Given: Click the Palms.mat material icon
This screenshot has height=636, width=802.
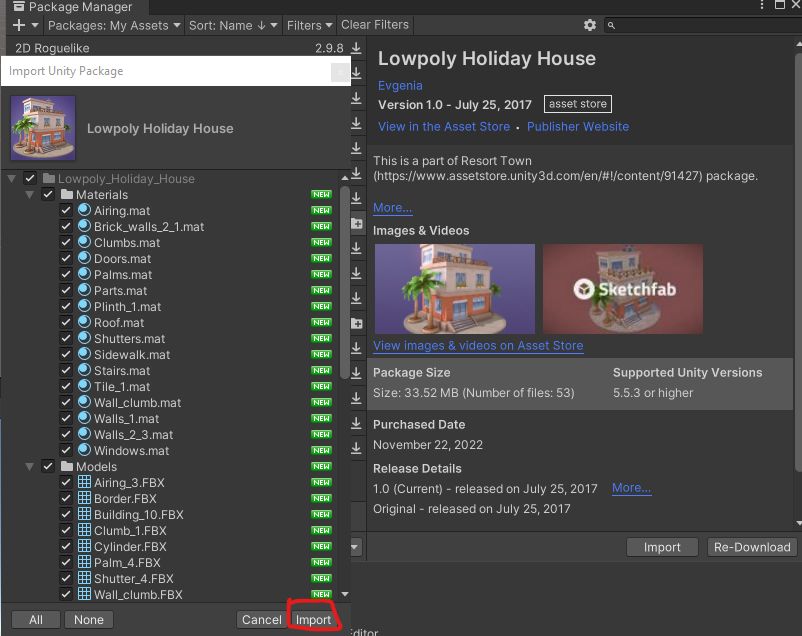Looking at the screenshot, I should pos(84,274).
